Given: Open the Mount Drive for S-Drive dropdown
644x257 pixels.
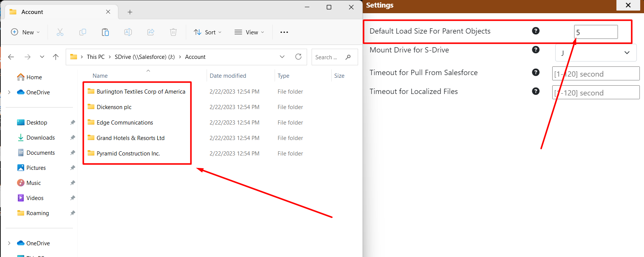Looking at the screenshot, I should (x=596, y=53).
